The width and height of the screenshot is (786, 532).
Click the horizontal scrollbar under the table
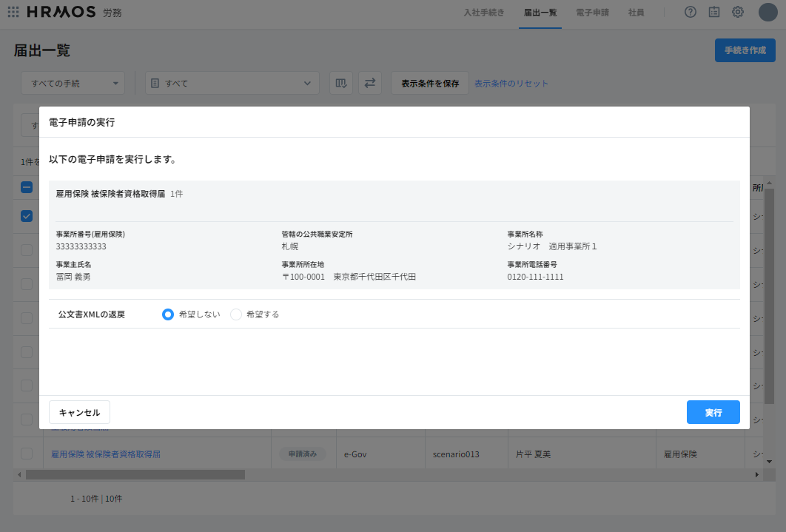pos(135,474)
